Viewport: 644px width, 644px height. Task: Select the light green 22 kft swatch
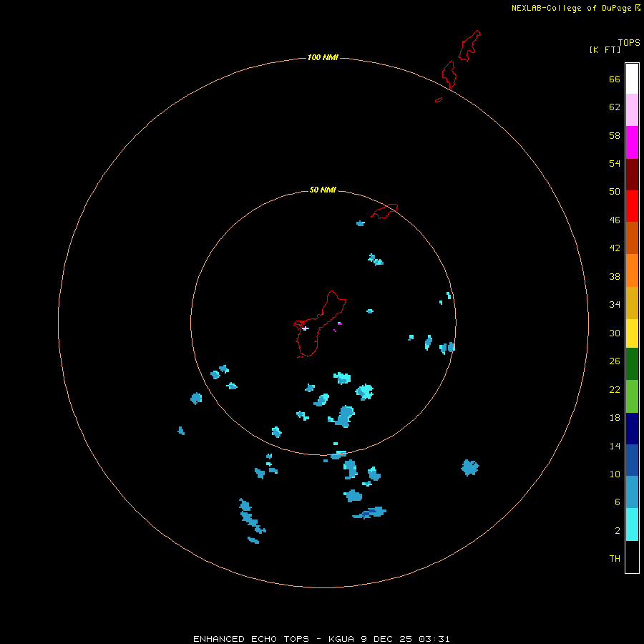click(x=632, y=396)
